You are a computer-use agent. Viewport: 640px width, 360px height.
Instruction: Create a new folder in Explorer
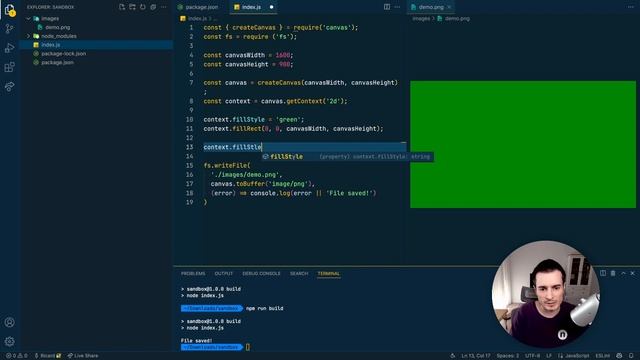132,7
